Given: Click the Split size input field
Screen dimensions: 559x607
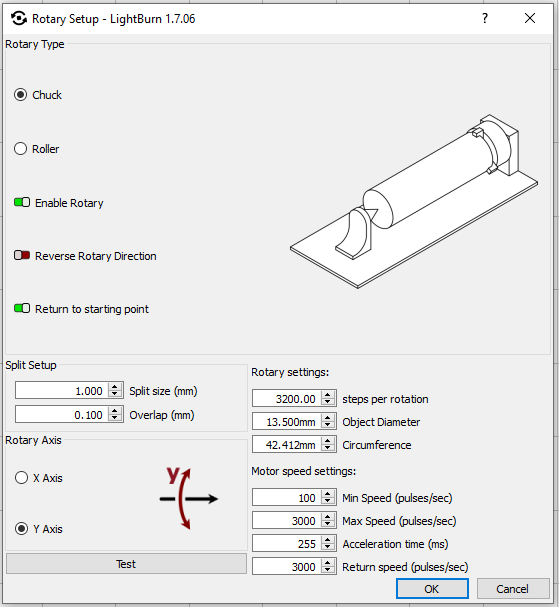Looking at the screenshot, I should pos(61,391).
